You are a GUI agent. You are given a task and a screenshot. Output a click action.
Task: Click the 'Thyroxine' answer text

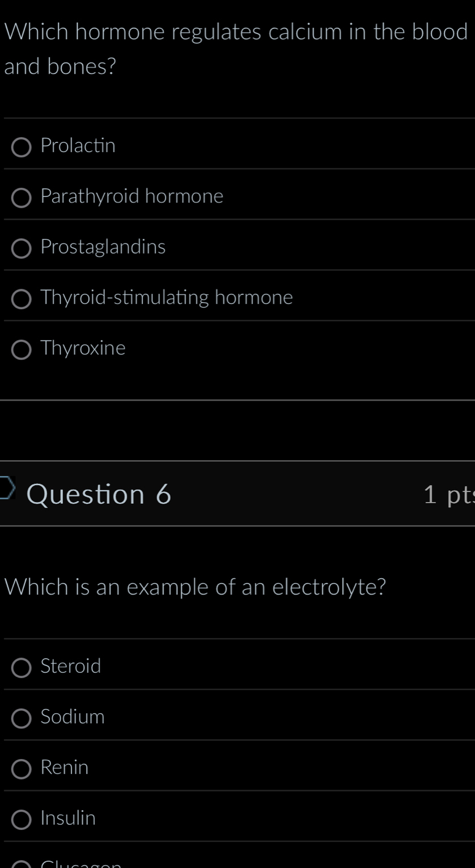tap(83, 348)
